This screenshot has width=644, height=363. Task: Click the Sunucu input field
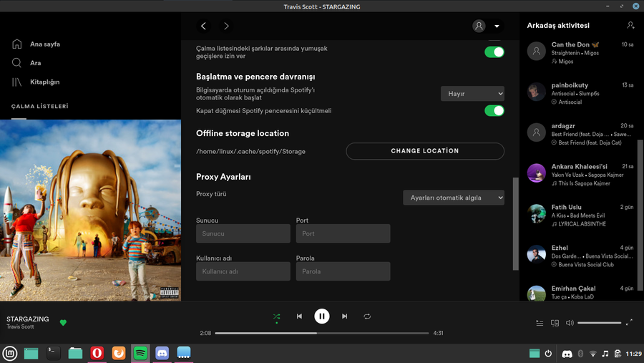(x=243, y=233)
